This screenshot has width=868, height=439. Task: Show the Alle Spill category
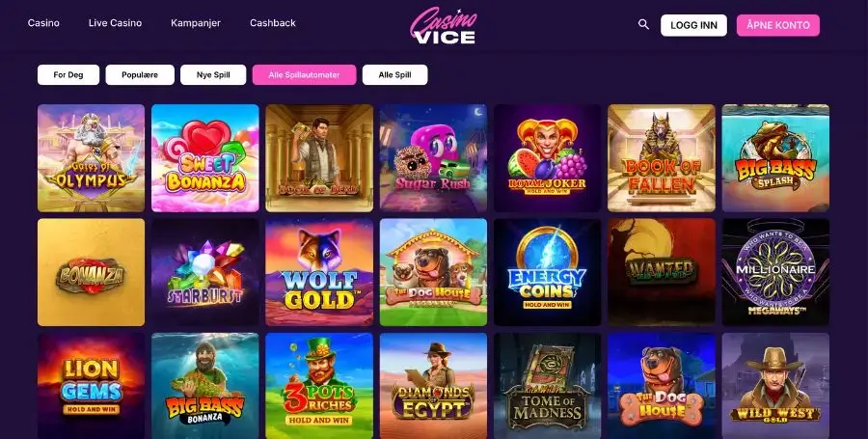[394, 74]
